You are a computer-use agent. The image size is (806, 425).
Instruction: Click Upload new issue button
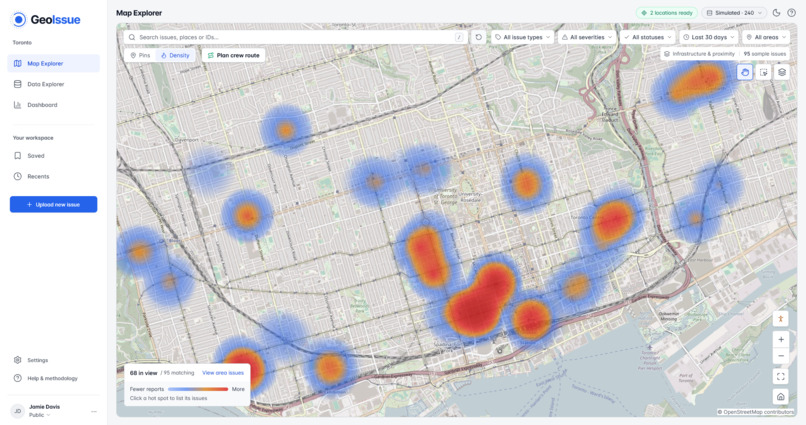[53, 205]
